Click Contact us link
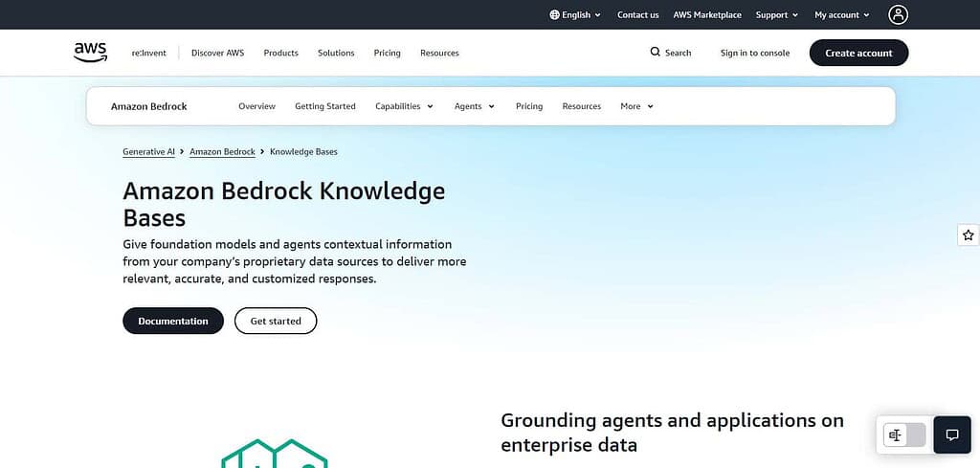The height and width of the screenshot is (468, 980). 637,15
